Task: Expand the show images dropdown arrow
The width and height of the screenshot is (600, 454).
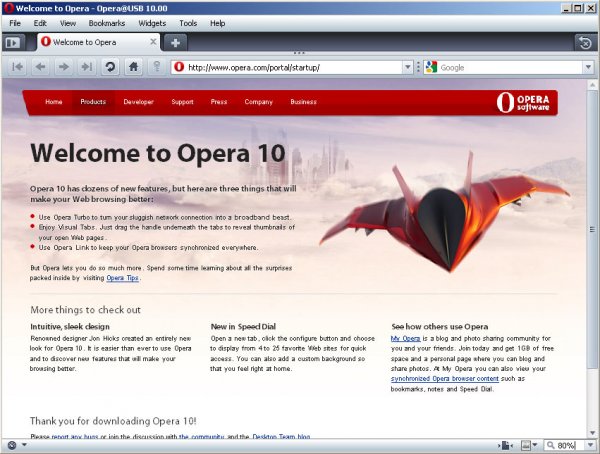Action: pyautogui.click(x=535, y=445)
